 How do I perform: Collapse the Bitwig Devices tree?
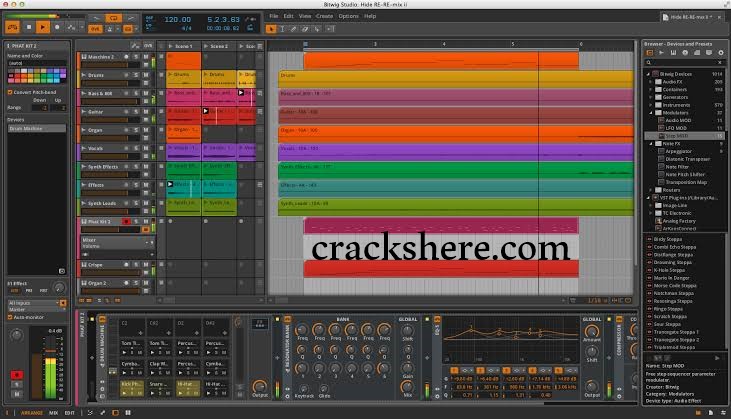[648, 74]
